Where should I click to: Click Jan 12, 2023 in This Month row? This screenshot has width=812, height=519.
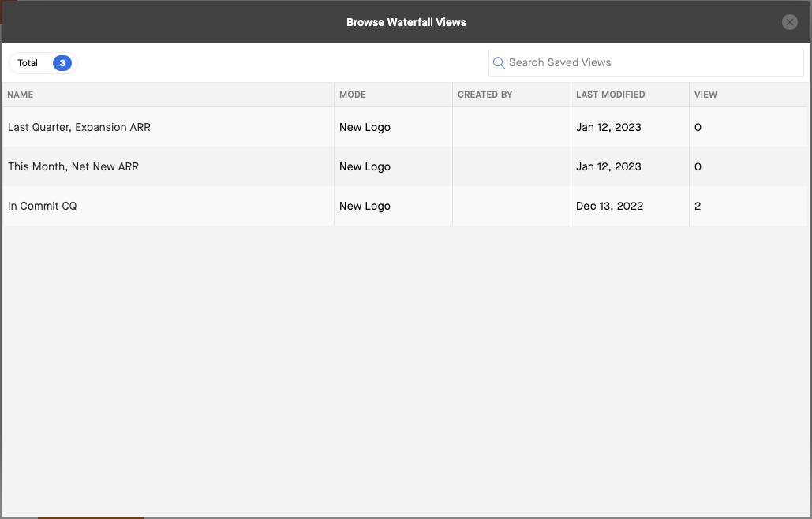(608, 166)
